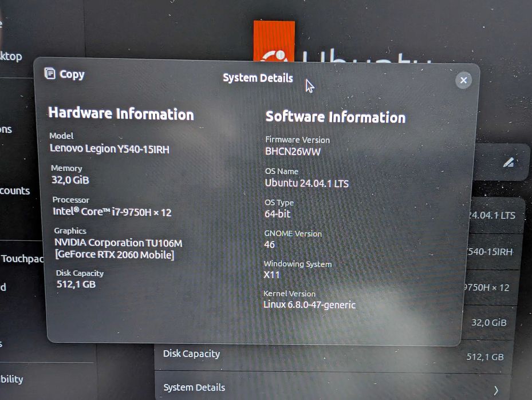
Task: Click the GeForce RTX 2060 Mobile text
Action: [x=115, y=254]
